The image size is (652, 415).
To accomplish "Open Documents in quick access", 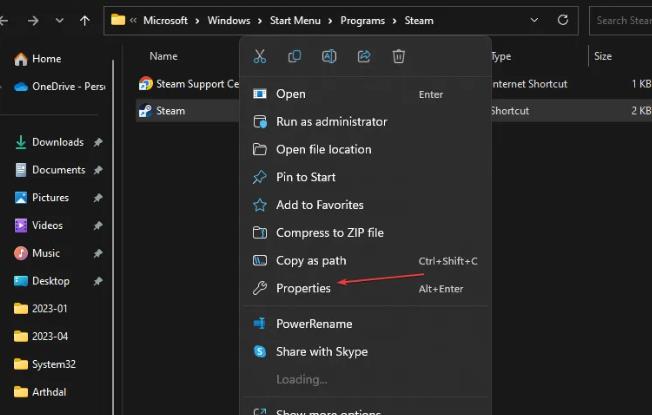I will (x=57, y=170).
